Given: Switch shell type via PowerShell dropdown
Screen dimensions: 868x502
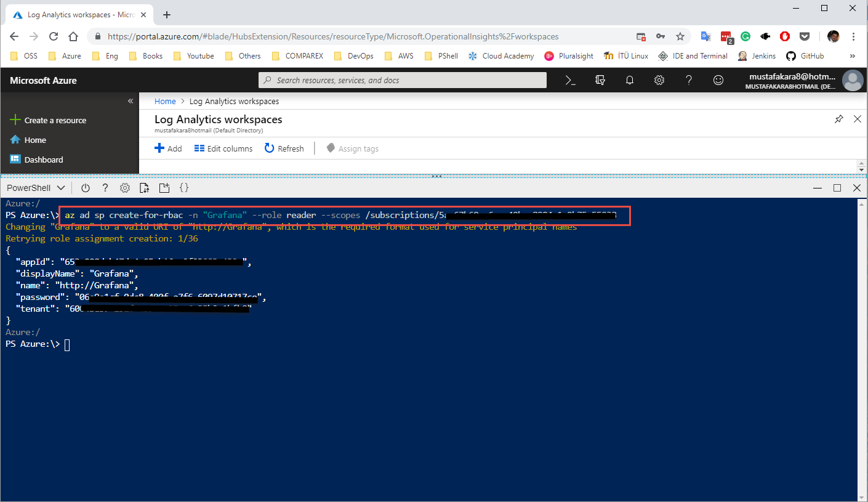Looking at the screenshot, I should coord(36,188).
